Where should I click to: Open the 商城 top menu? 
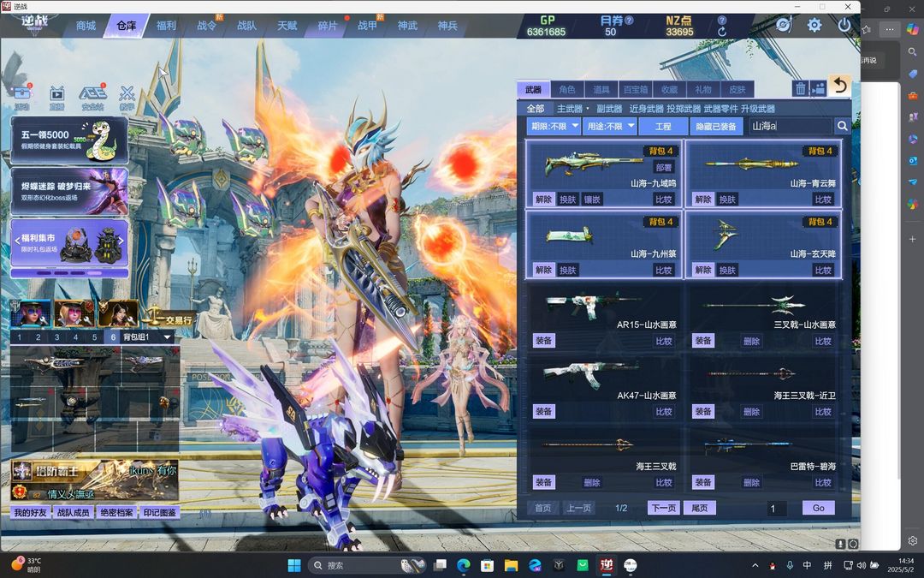pyautogui.click(x=86, y=26)
